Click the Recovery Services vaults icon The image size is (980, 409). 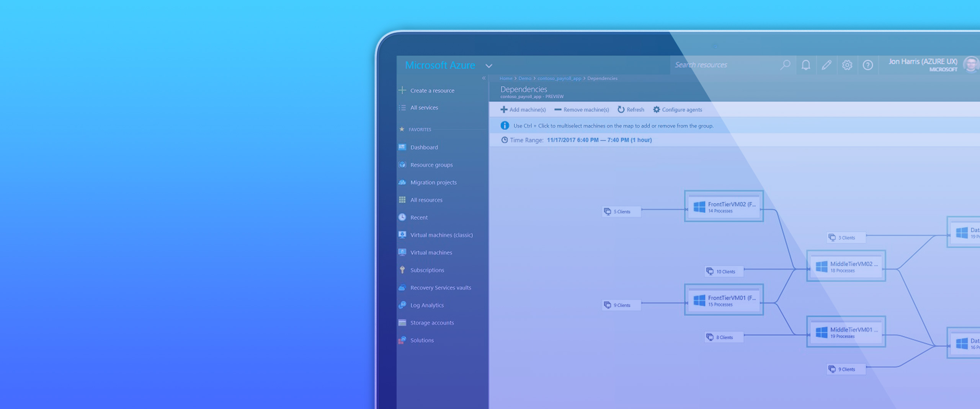point(402,287)
